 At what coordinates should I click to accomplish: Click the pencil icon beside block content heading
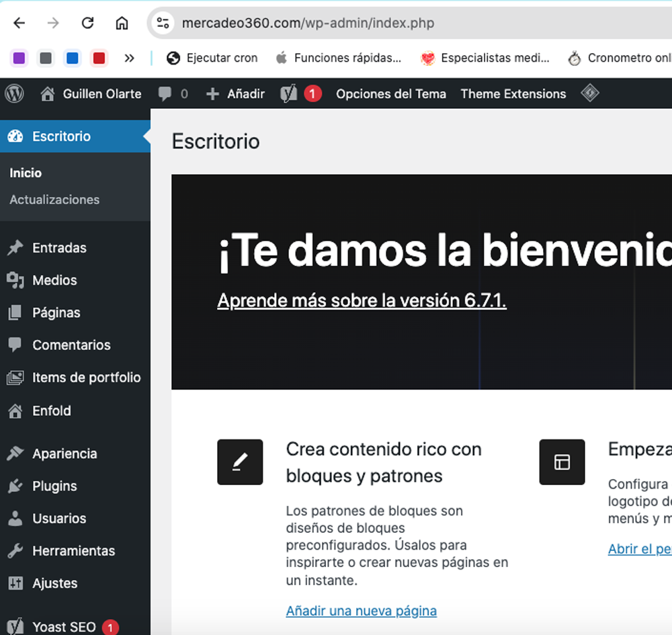240,462
